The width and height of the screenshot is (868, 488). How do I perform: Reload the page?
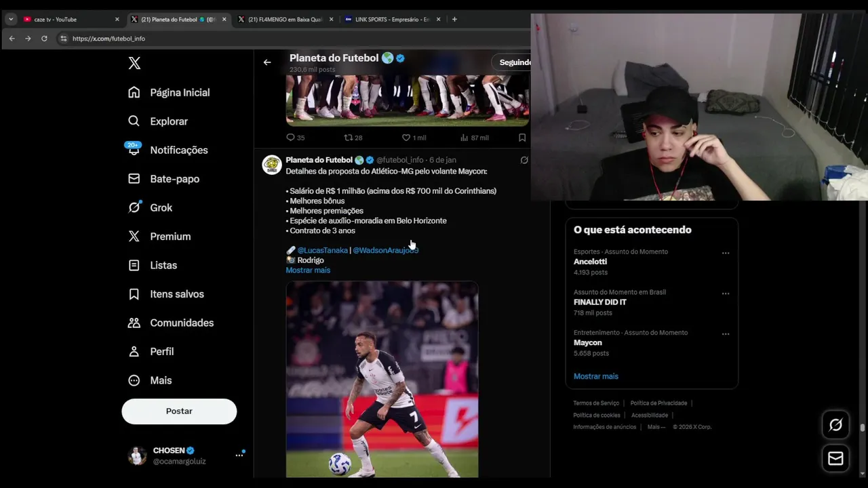[x=44, y=39]
